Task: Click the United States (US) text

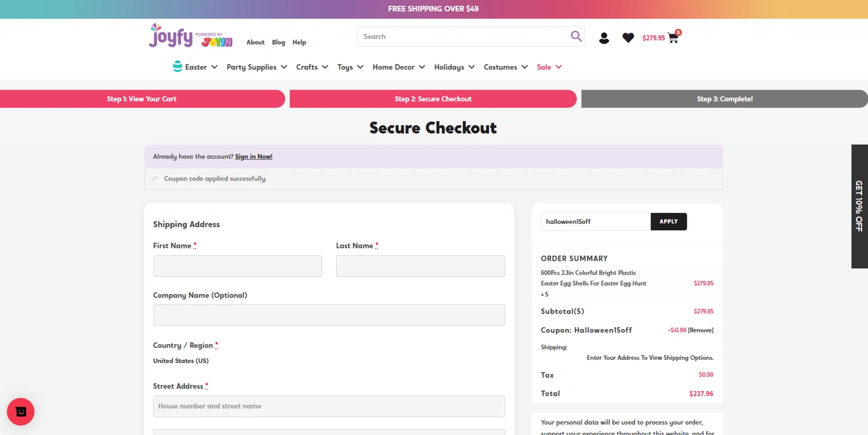Action: 181,361
